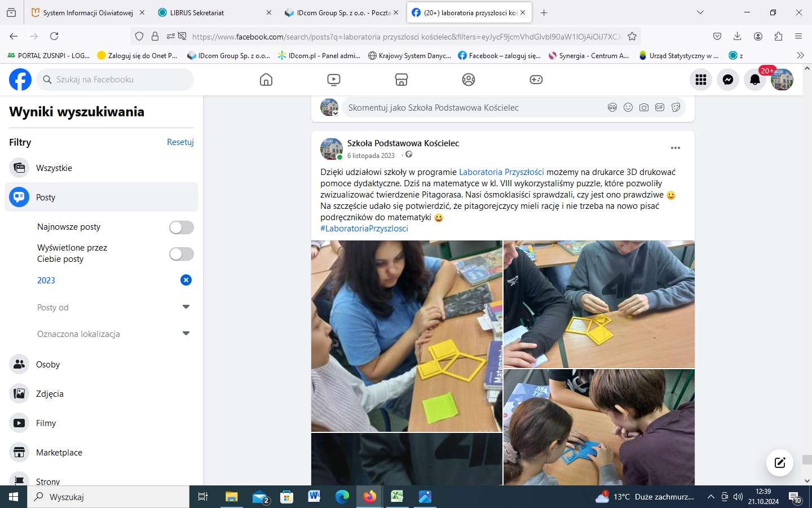Open post options three-dot menu
This screenshot has width=812, height=508.
pos(675,148)
